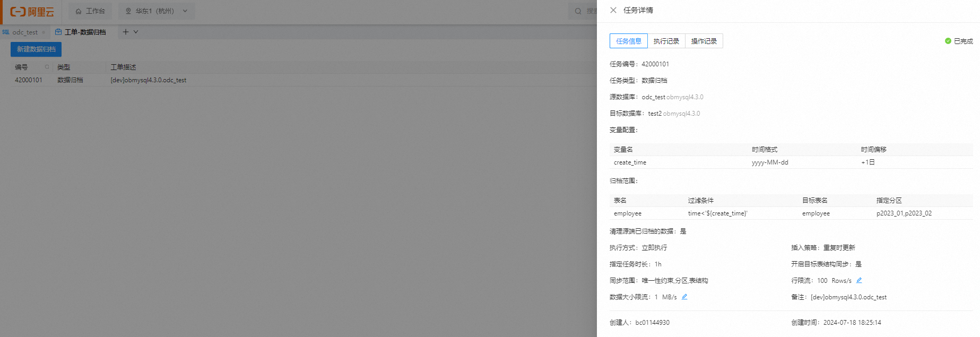Click the Completed status label
The image size is (980, 337).
963,41
